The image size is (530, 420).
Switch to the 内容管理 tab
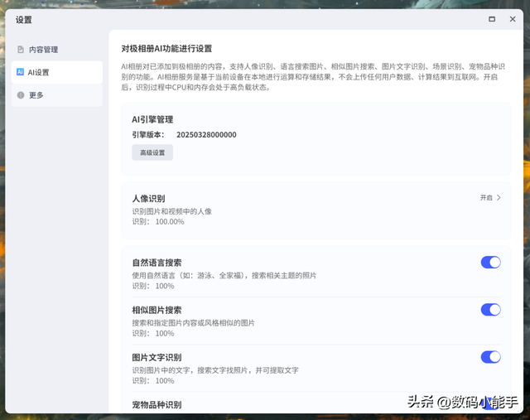pos(43,50)
